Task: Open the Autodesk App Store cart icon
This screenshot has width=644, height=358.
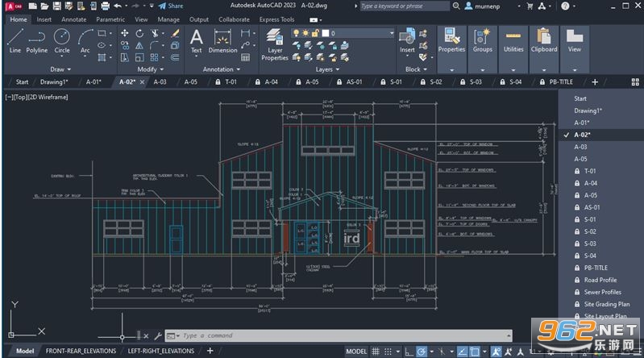Action: click(x=530, y=6)
